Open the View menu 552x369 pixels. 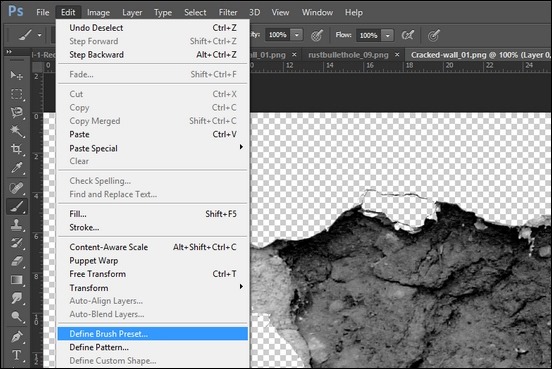pos(280,12)
